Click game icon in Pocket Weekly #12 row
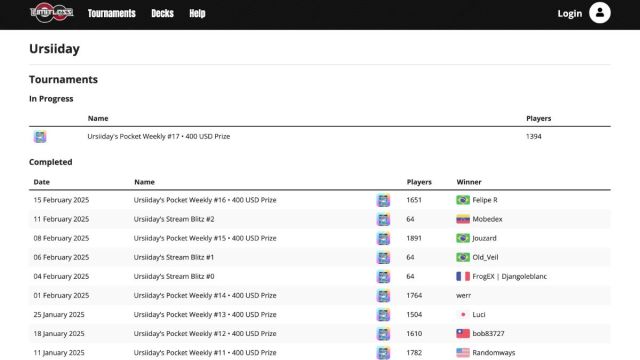 click(x=383, y=334)
